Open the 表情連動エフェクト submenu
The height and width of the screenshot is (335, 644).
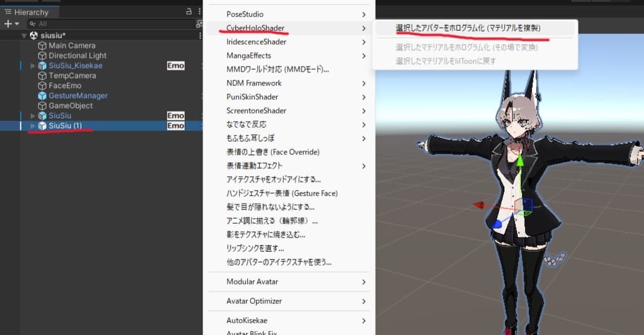coord(289,166)
